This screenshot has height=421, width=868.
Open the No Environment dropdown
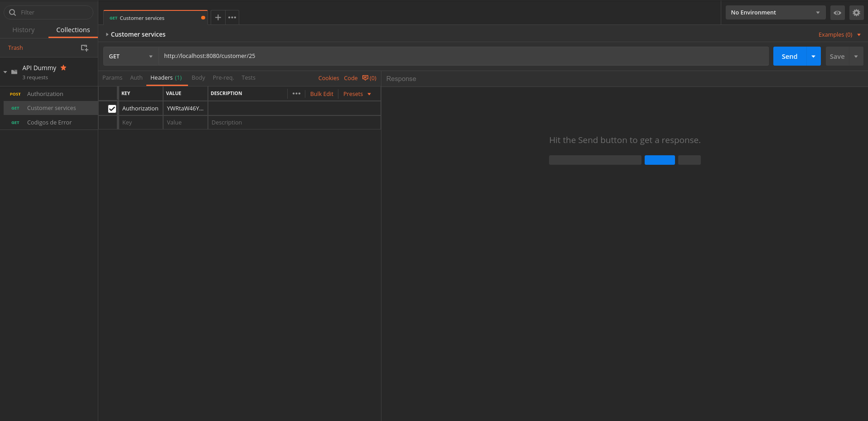(775, 13)
